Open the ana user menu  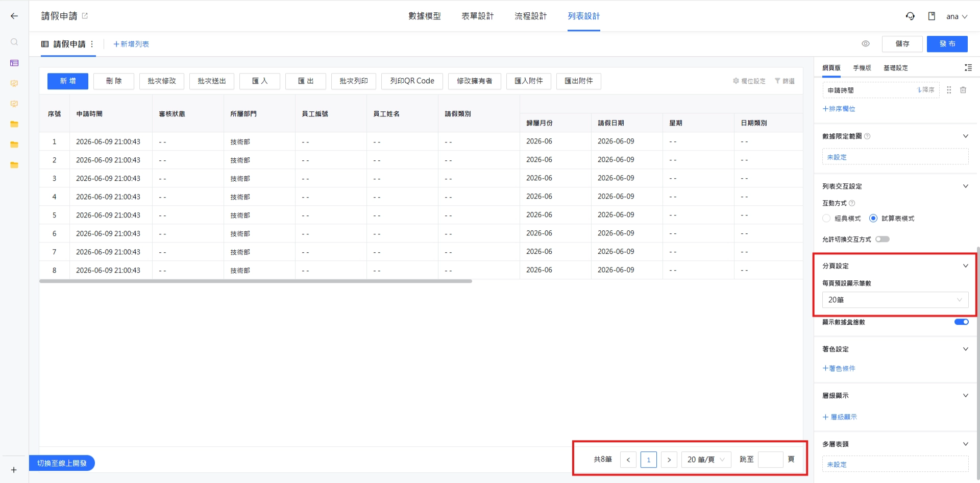(957, 16)
